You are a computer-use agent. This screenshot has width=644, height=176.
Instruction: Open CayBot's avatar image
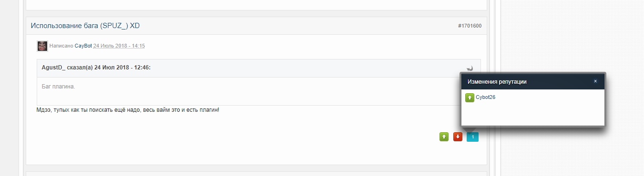[x=42, y=46]
